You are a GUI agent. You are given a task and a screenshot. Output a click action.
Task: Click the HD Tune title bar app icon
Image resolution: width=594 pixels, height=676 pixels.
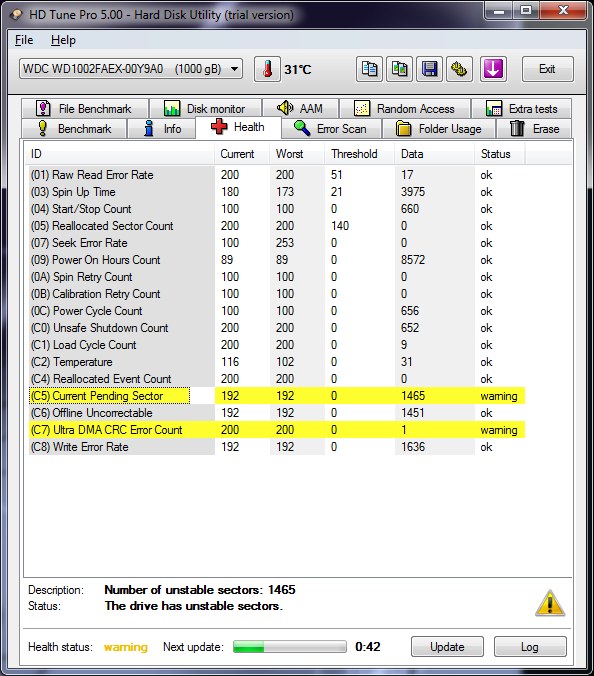[16, 15]
